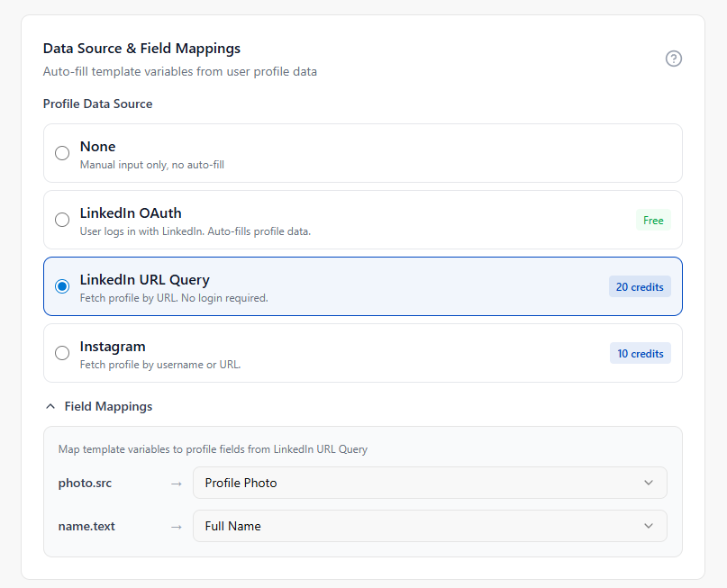727x588 pixels.
Task: Click the Profile Data Source heading
Action: coord(97,104)
